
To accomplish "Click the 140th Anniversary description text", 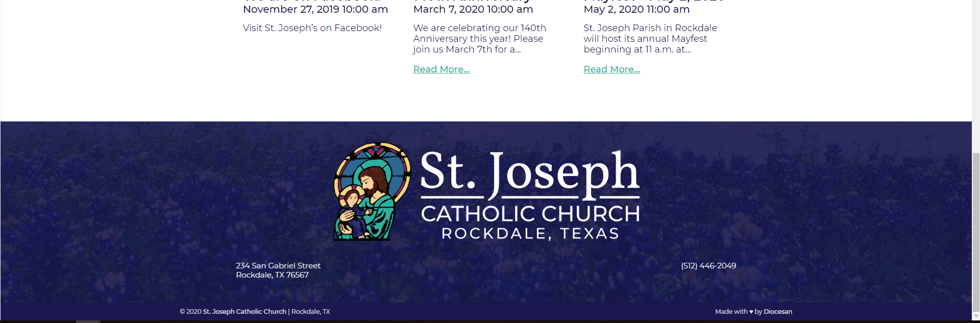I will (479, 39).
